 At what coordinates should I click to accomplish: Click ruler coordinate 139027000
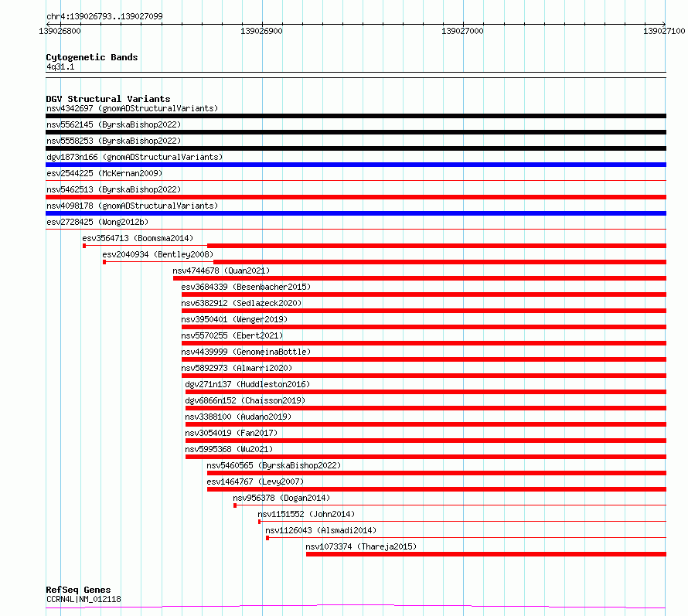click(x=462, y=31)
